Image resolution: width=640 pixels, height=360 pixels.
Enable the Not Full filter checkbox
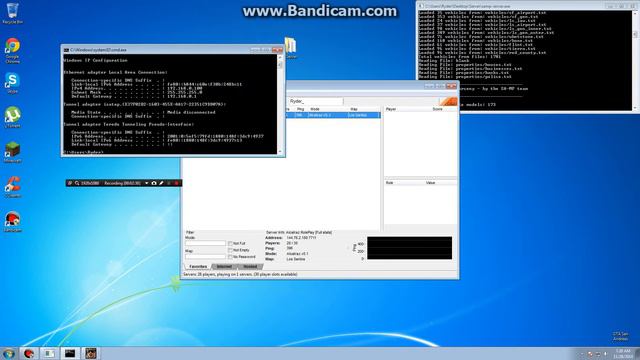click(x=230, y=244)
